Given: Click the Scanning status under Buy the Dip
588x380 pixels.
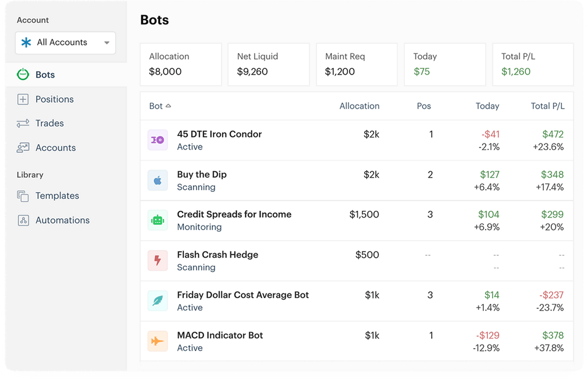Looking at the screenshot, I should (196, 187).
